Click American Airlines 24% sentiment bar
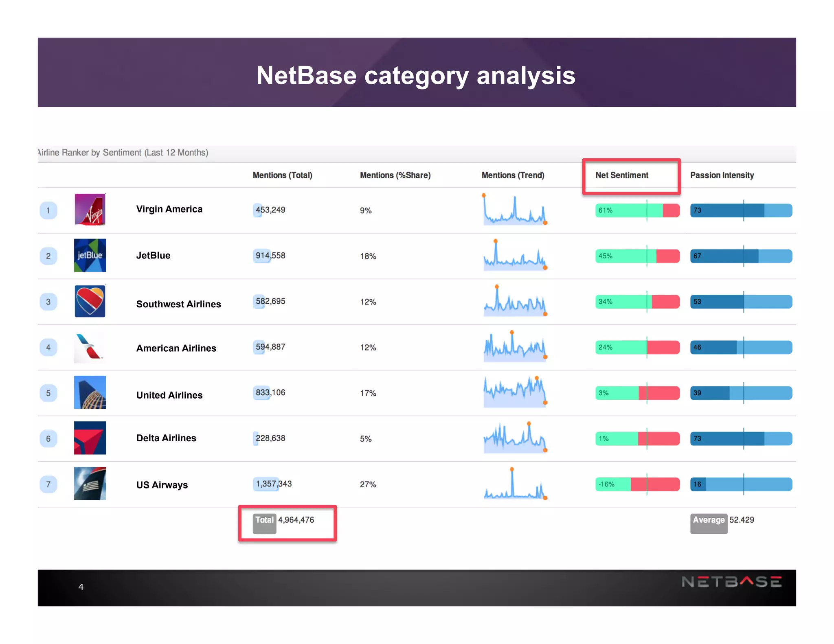Viewport: 834px width, 644px height. (637, 347)
